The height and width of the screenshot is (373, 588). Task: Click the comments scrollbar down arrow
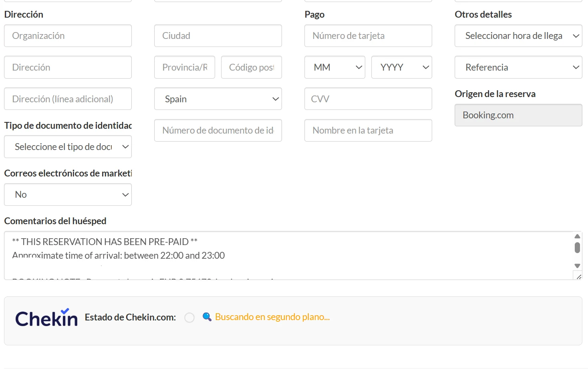(x=577, y=266)
